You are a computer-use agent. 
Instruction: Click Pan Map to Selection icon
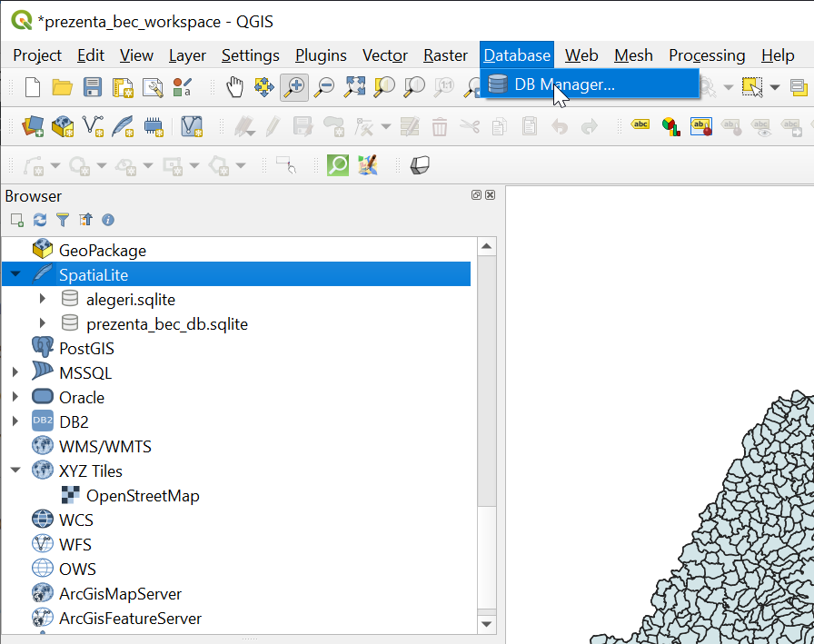(x=264, y=86)
